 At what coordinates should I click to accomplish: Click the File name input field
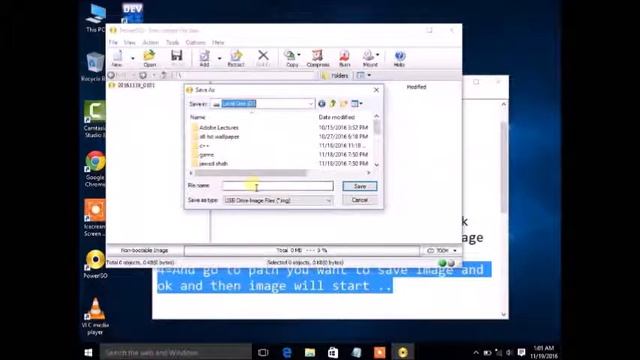[278, 186]
